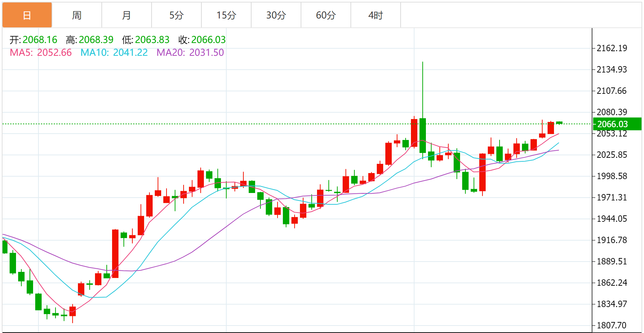Screen dimensions: 644x333
Task: Click the 1807.70 price axis label
Action: pyautogui.click(x=612, y=326)
